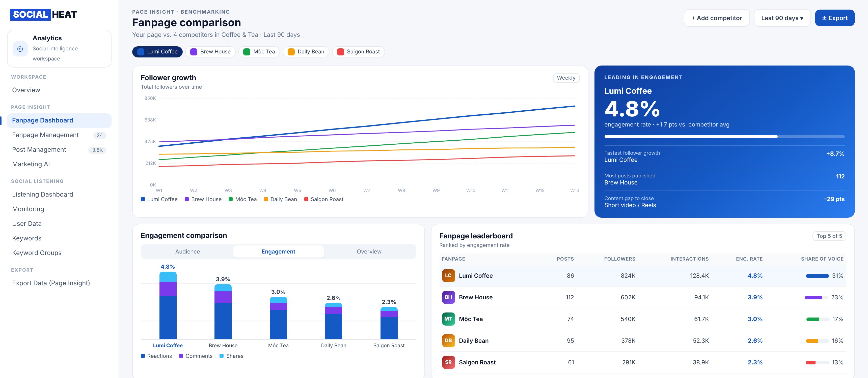The width and height of the screenshot is (868, 378).
Task: Open the Weekly interval selector
Action: [x=566, y=78]
